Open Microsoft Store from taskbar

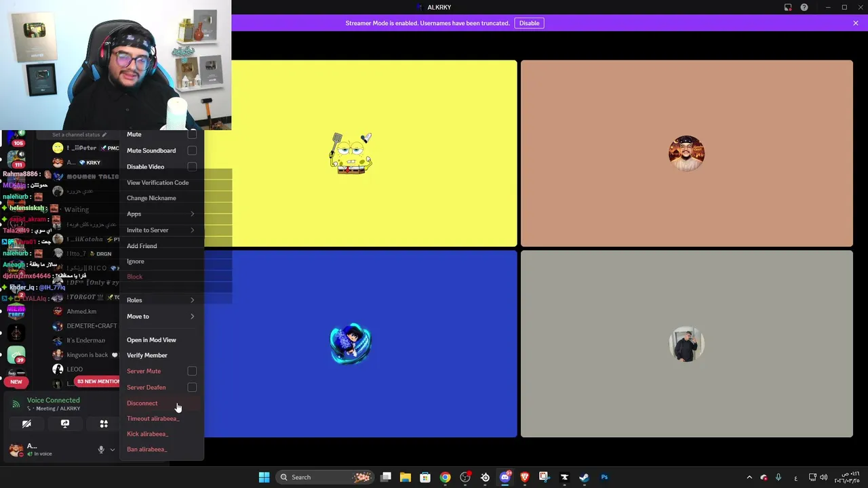pyautogui.click(x=425, y=477)
